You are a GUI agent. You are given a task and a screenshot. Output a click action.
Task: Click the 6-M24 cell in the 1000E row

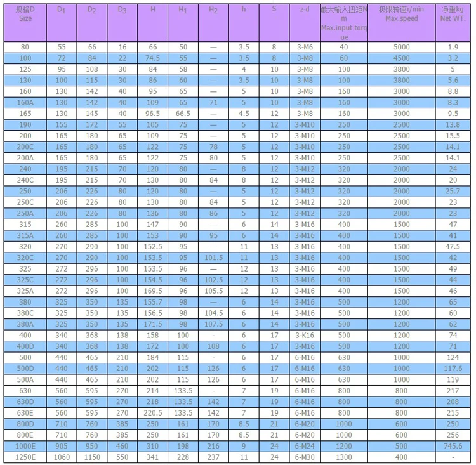[305, 446]
